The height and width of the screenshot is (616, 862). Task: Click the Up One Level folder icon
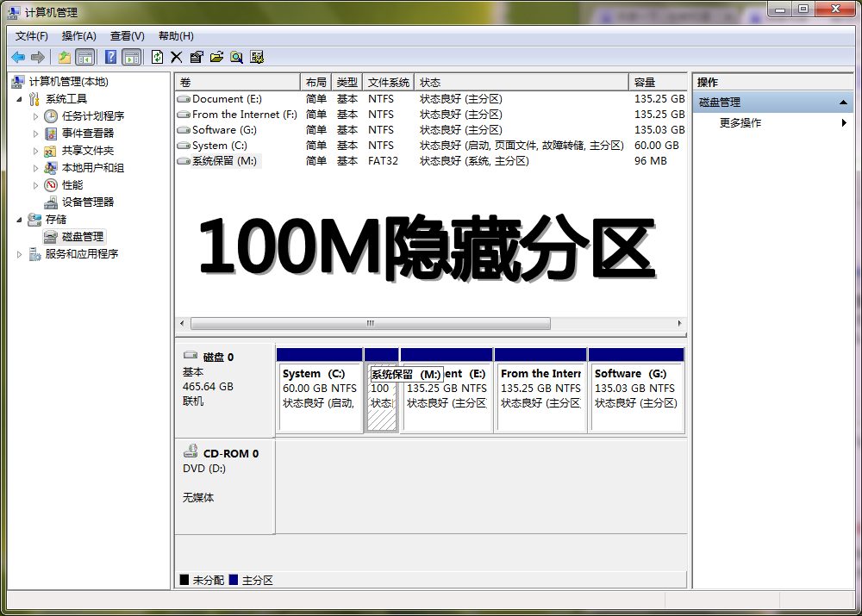[x=64, y=57]
